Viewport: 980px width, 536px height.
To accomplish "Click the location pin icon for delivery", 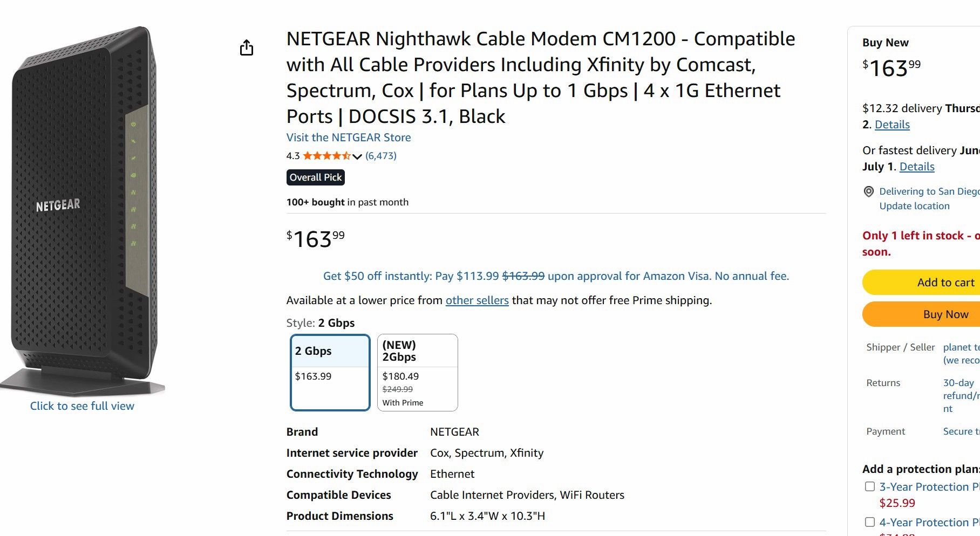I will [869, 191].
